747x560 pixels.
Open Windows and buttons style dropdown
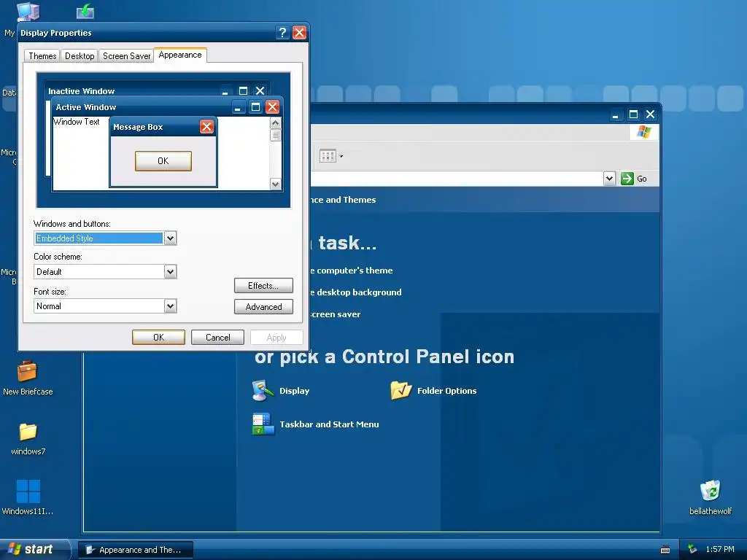171,238
